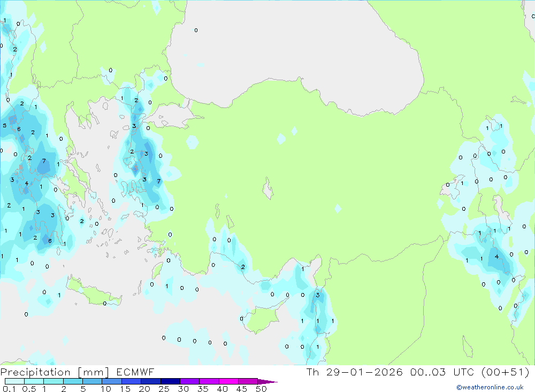Click the '0.1' legend scale label
The width and height of the screenshot is (535, 392).
9,389
